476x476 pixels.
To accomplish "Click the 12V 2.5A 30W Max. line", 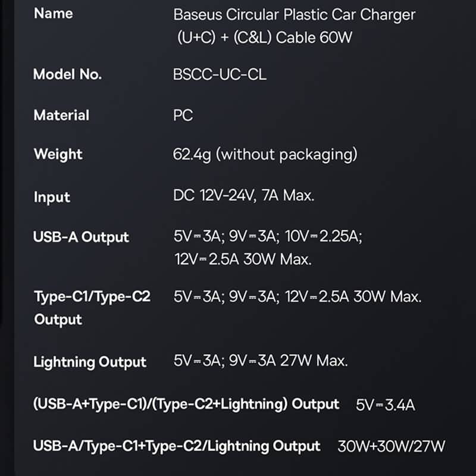I will point(243,259).
